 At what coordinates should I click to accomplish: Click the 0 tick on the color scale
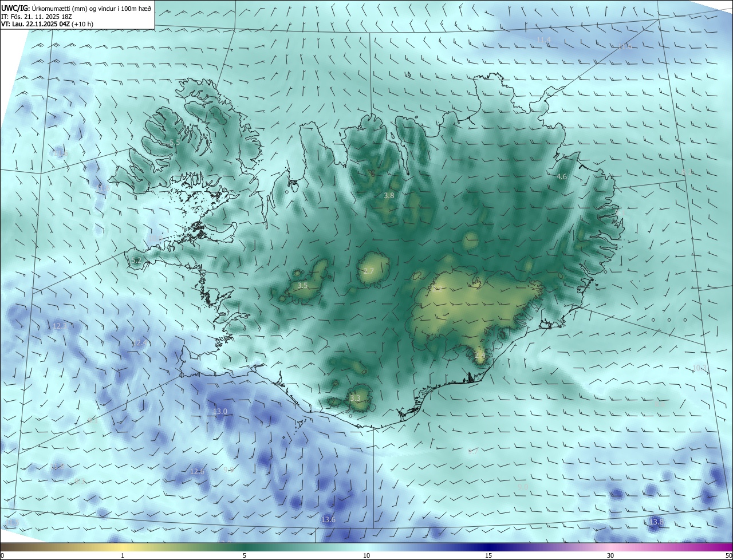2,555
